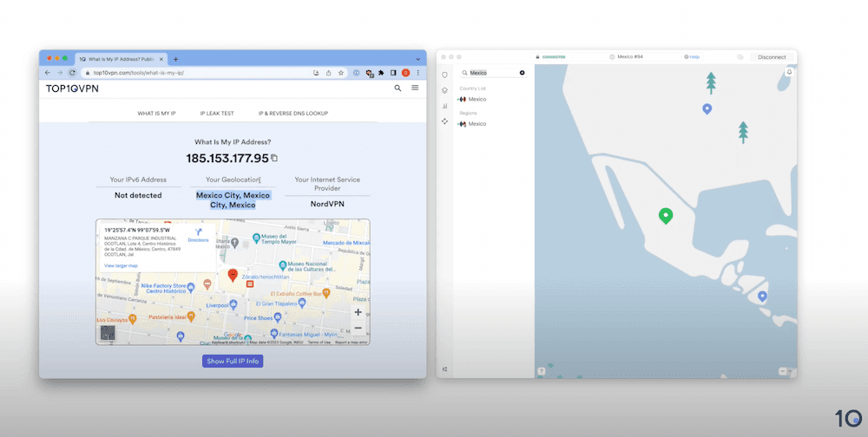Open the TOP10VPN hamburger menu
Image resolution: width=868 pixels, height=437 pixels.
(415, 88)
